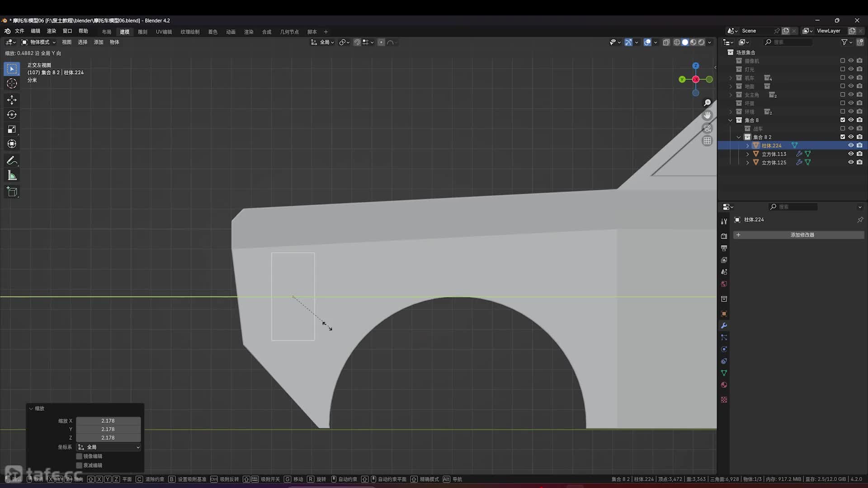
Task: Open the outliner filter dropdown
Action: (x=846, y=42)
